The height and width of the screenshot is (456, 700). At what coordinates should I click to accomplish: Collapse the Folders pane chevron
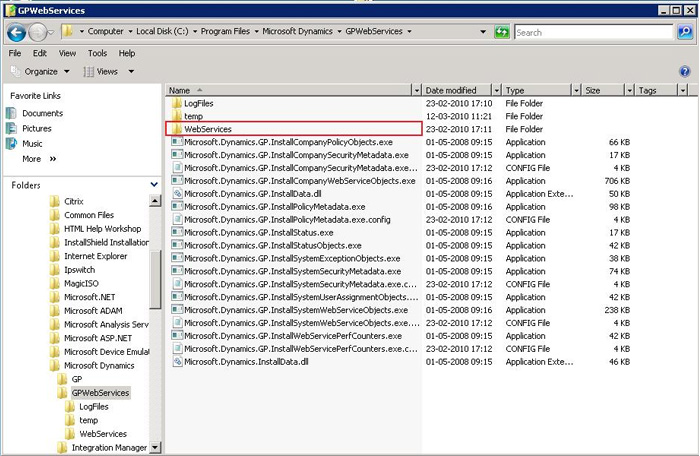coord(154,184)
